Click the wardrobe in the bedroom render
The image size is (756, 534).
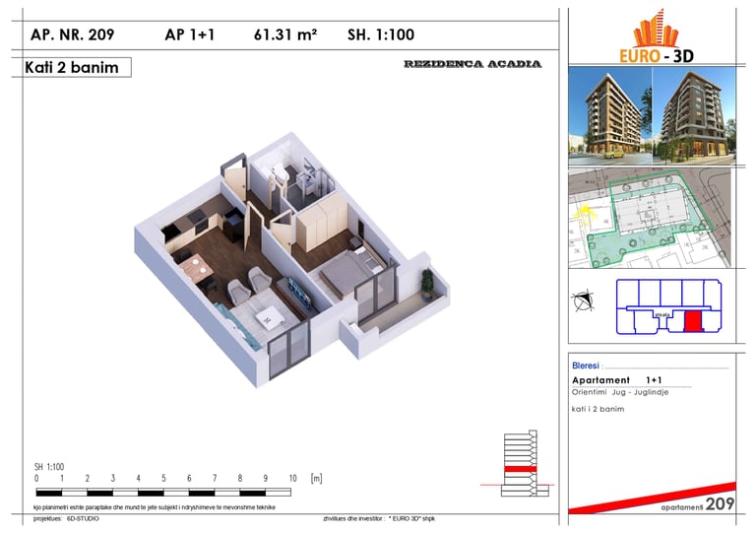click(x=321, y=221)
